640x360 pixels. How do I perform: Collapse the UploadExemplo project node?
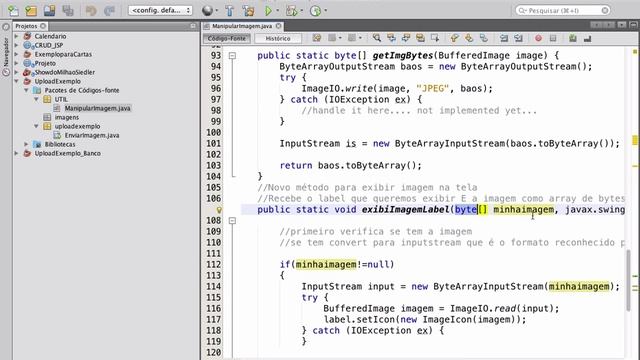[17, 81]
